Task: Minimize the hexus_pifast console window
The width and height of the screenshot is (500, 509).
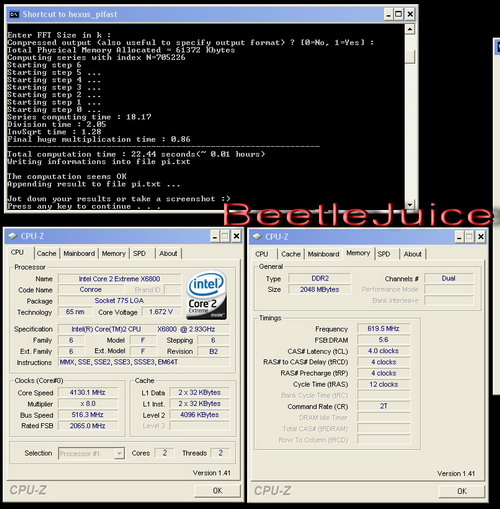Action: tap(388, 14)
